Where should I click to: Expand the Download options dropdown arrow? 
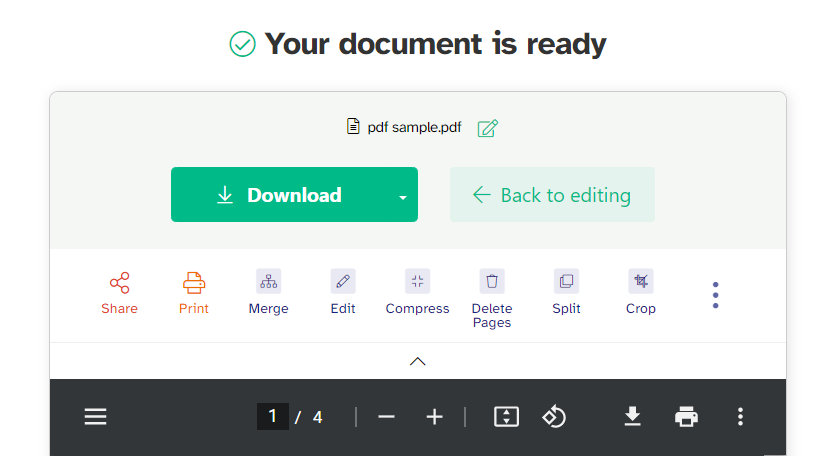coord(402,196)
